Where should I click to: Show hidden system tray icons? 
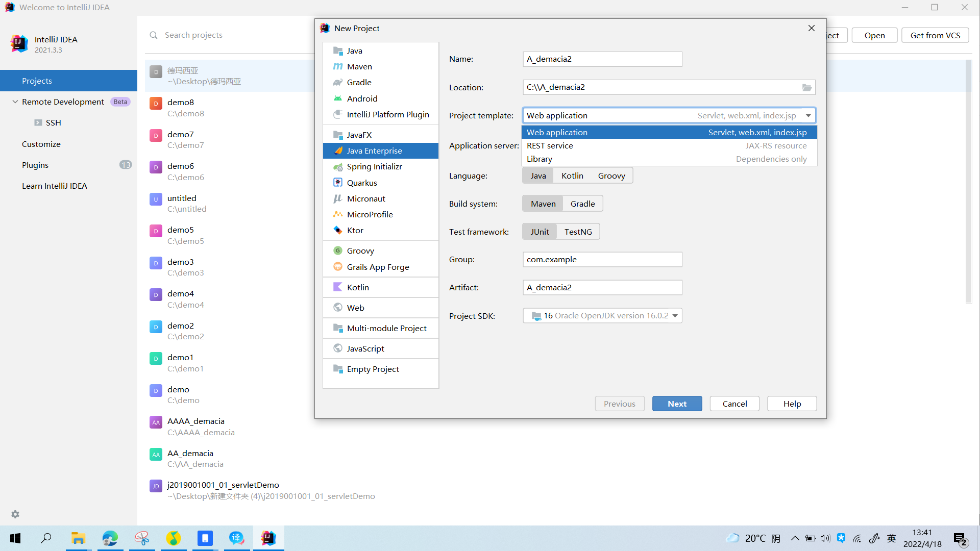click(795, 538)
